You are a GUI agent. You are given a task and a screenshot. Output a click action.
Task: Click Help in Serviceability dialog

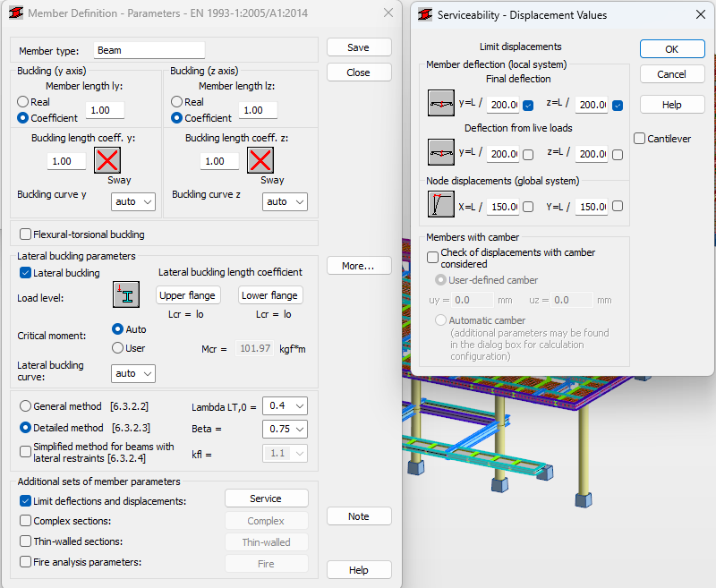tap(672, 105)
